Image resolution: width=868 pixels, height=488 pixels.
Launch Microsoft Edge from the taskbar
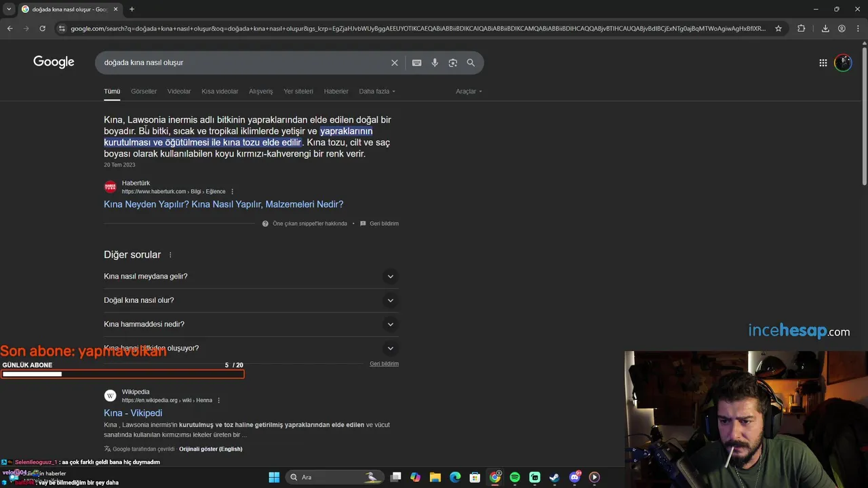tap(455, 477)
